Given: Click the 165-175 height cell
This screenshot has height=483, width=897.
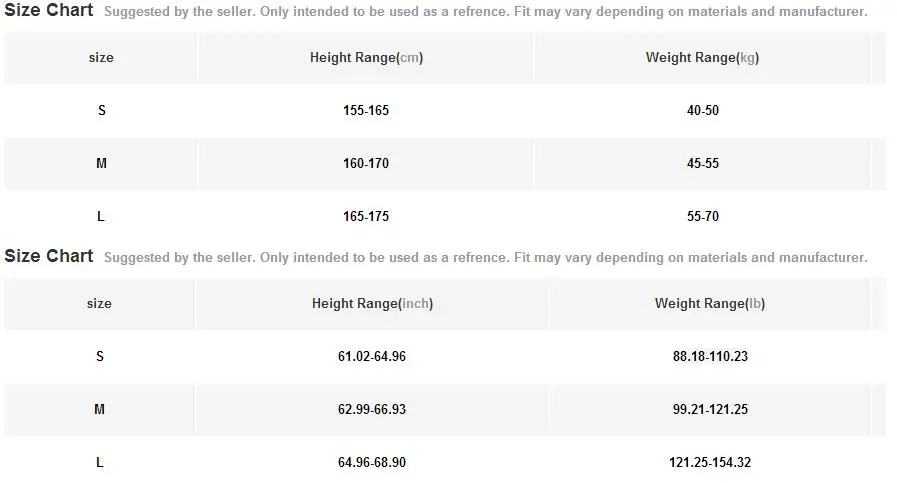Looking at the screenshot, I should click(x=366, y=216).
